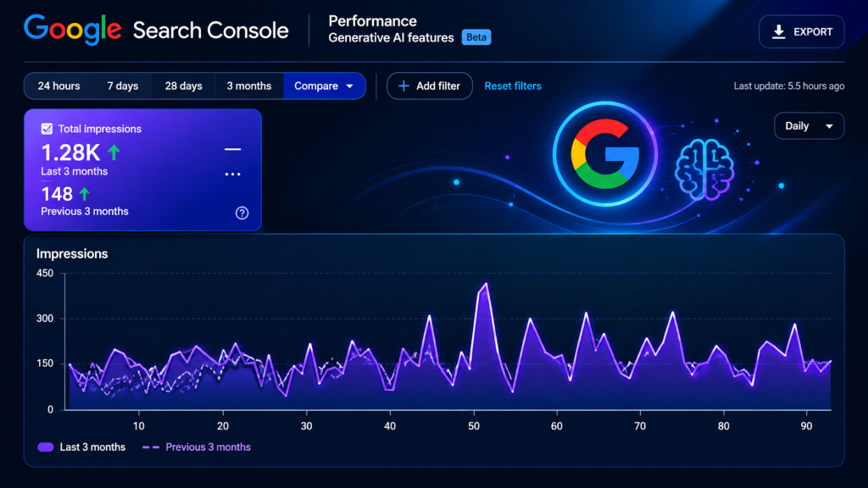Click the 10 x-axis label
868x488 pixels.
pos(139,426)
